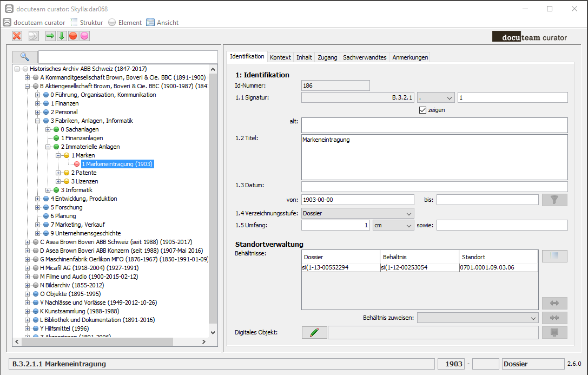The height and width of the screenshot is (375, 588).
Task: Click the 1.2 Titel text field
Action: pyautogui.click(x=434, y=157)
